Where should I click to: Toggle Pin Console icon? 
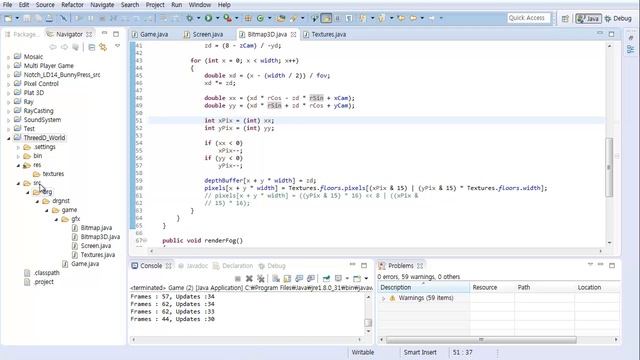(x=326, y=278)
